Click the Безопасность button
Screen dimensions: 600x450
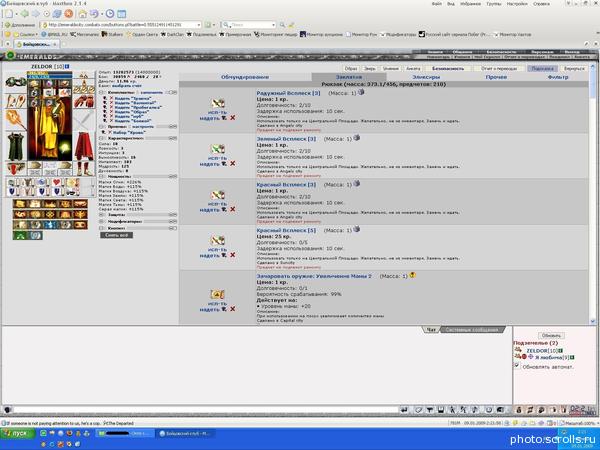pyautogui.click(x=448, y=68)
